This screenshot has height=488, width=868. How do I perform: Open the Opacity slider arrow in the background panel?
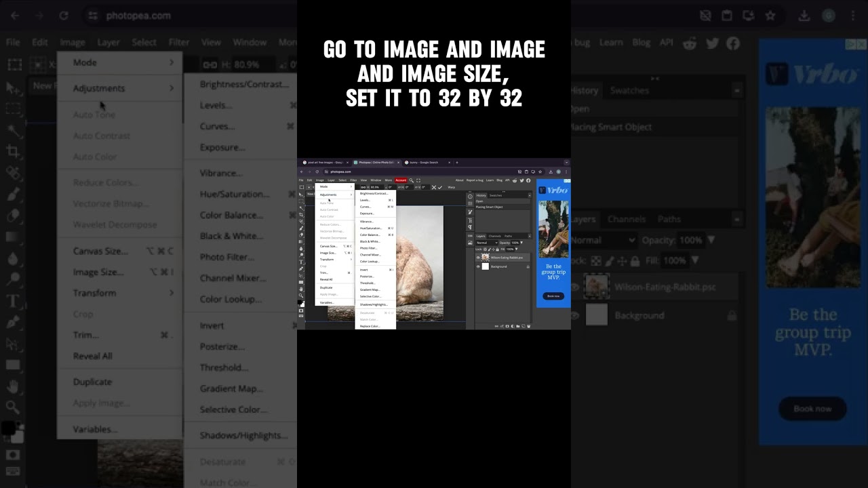(711, 240)
